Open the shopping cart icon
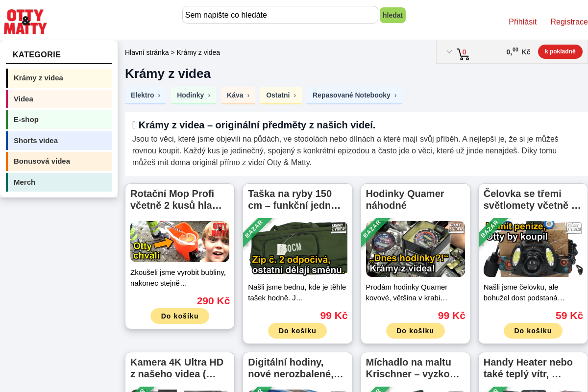Image resolution: width=588 pixels, height=392 pixels. [463, 54]
